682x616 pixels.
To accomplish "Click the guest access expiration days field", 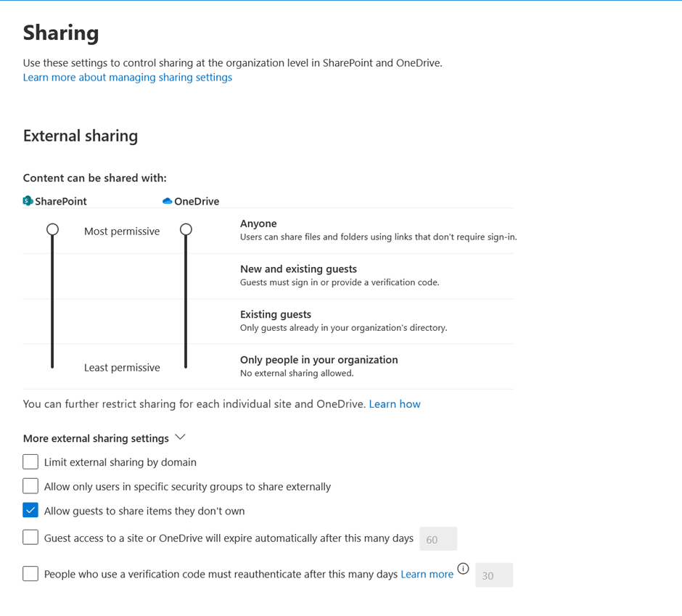I will 438,538.
